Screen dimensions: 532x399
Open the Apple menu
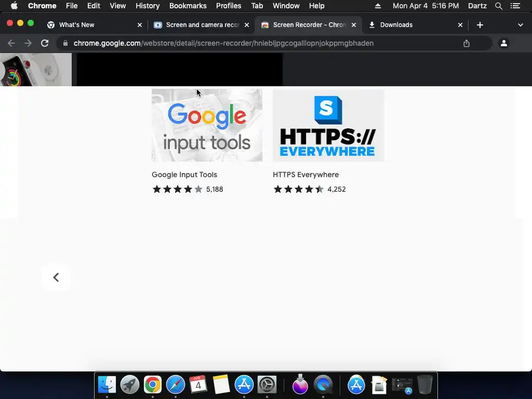14,6
